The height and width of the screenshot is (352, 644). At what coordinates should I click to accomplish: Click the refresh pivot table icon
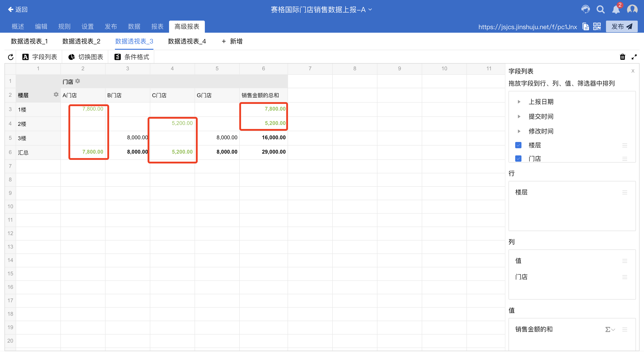[x=11, y=57]
